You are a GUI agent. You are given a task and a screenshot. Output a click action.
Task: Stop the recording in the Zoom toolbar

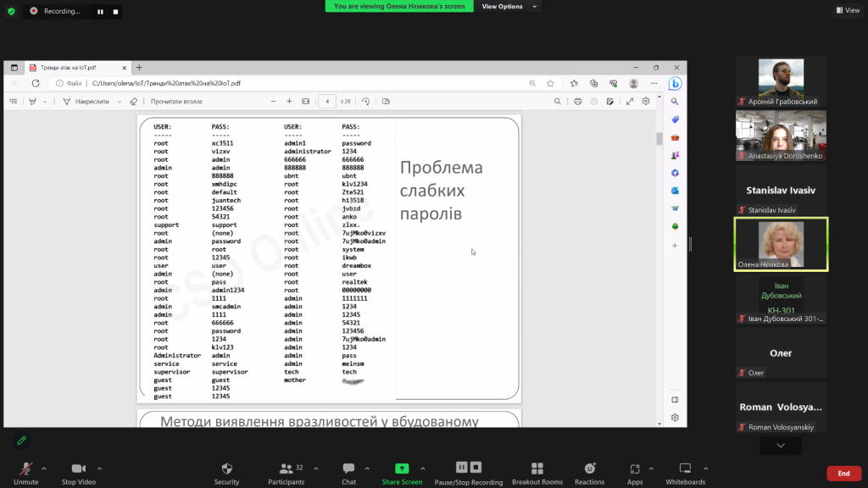(476, 468)
